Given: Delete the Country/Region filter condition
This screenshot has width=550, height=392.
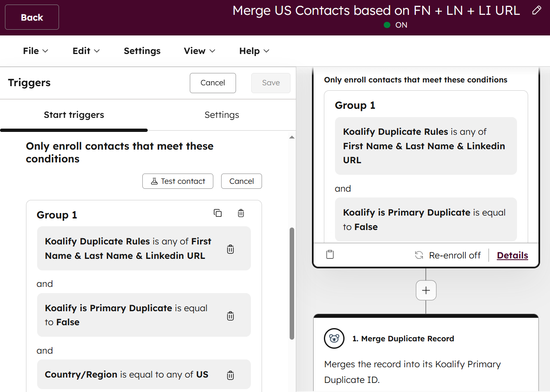Looking at the screenshot, I should tap(231, 375).
